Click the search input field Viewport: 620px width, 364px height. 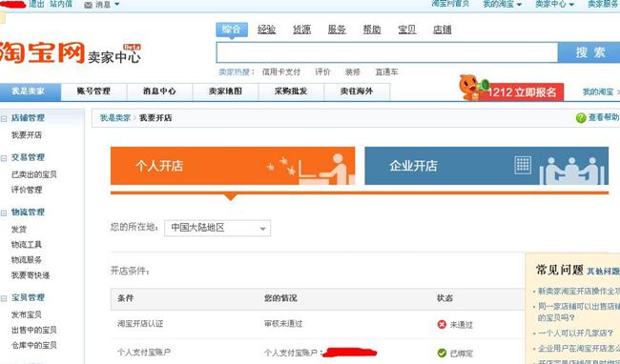(387, 52)
